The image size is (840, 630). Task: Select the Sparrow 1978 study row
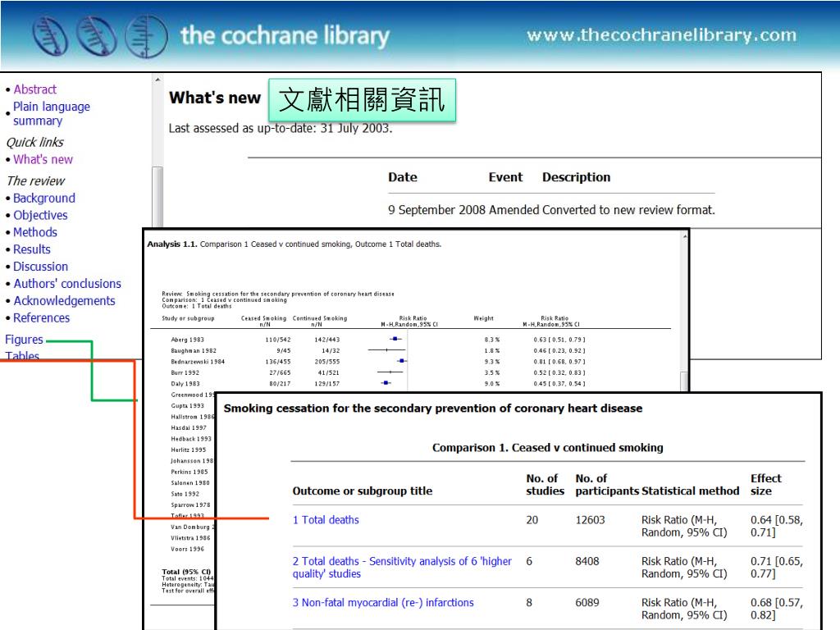tap(190, 505)
